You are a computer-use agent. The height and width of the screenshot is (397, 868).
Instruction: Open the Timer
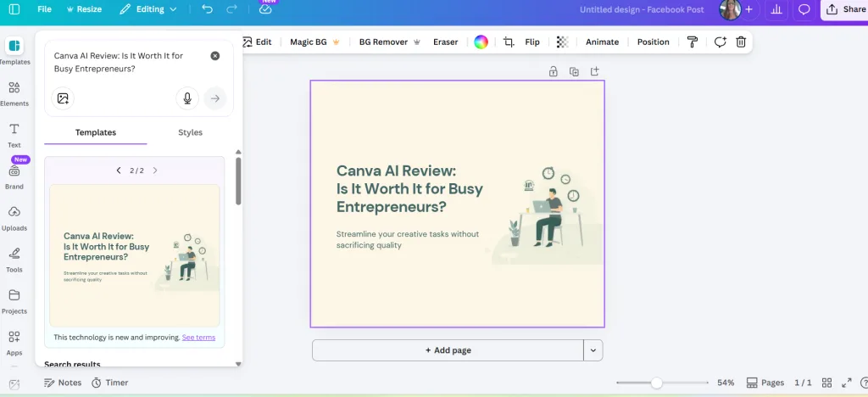pyautogui.click(x=109, y=383)
